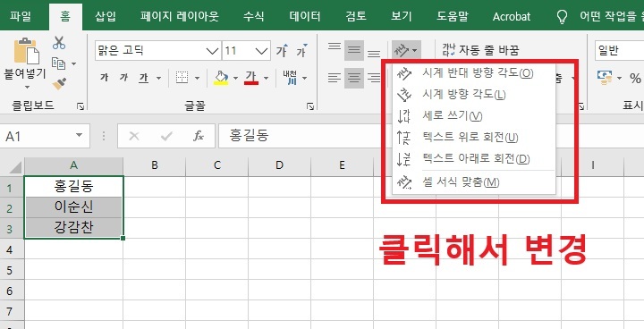
Task: Click the lightbulb Tell Me icon
Action: point(562,16)
